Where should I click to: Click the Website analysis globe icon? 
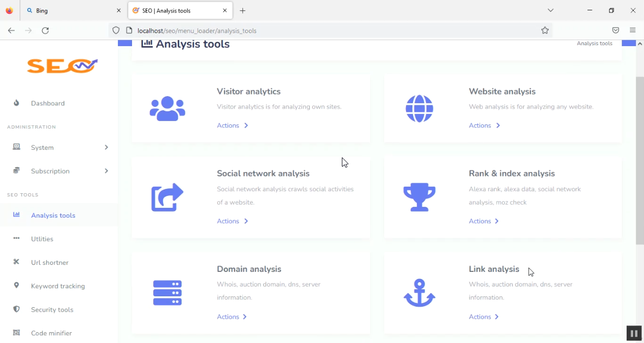(419, 109)
